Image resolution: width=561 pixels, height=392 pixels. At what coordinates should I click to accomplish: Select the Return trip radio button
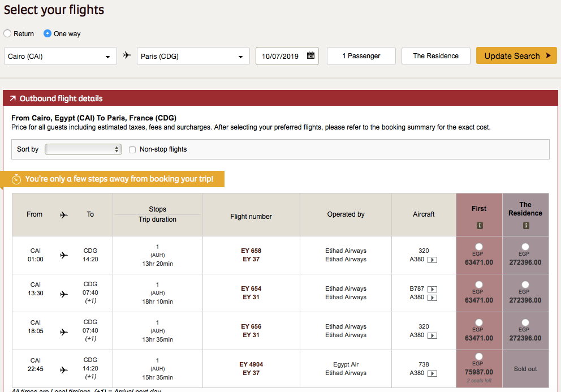pyautogui.click(x=8, y=34)
